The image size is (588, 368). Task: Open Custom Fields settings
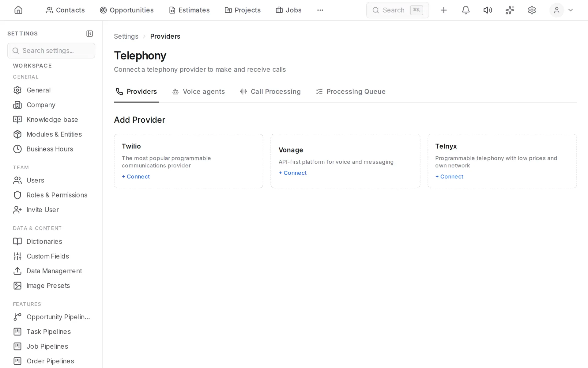51,256
